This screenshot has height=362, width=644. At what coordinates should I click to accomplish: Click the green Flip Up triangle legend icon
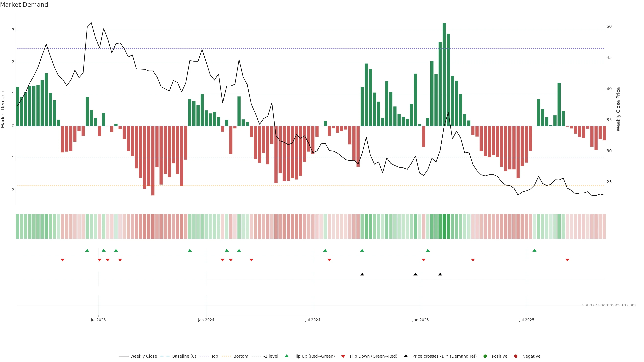287,356
